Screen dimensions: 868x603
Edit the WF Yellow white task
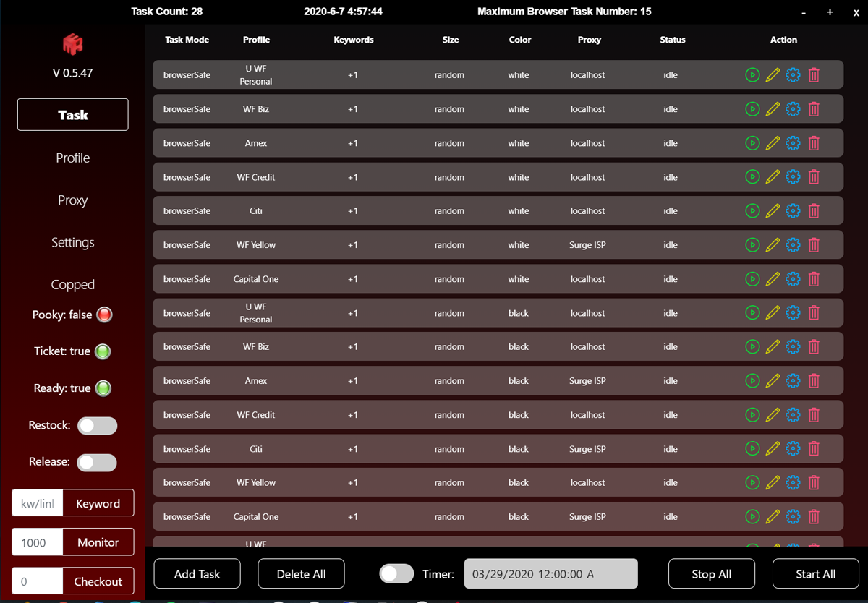point(773,245)
